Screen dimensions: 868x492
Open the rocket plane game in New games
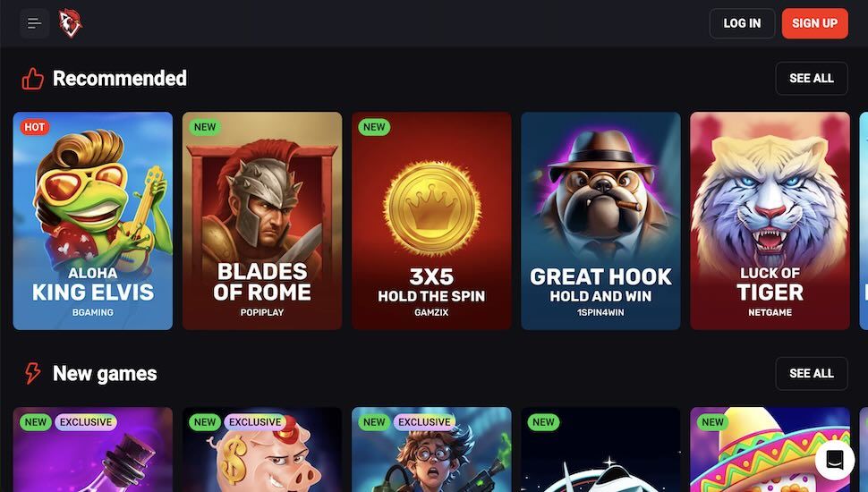click(600, 449)
